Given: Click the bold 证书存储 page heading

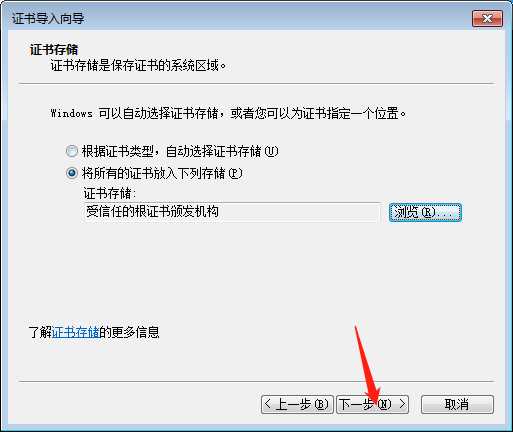Looking at the screenshot, I should [x=54, y=50].
